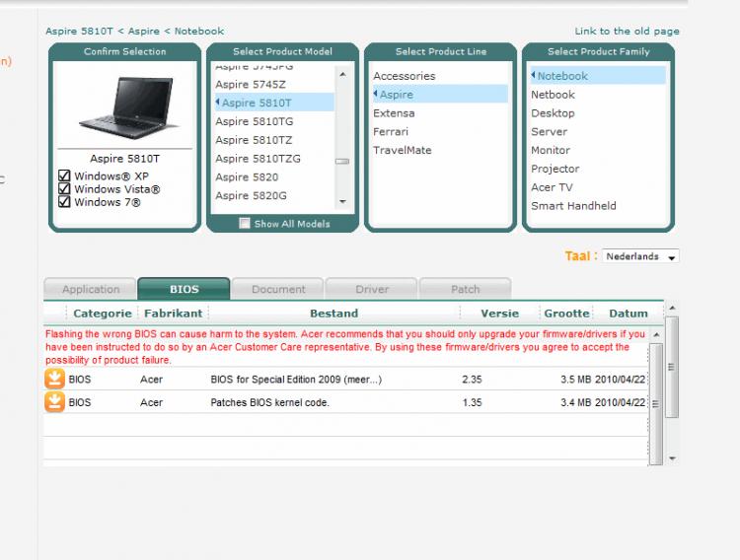Image resolution: width=740 pixels, height=560 pixels.
Task: Select Accessories product line
Action: click(440, 76)
